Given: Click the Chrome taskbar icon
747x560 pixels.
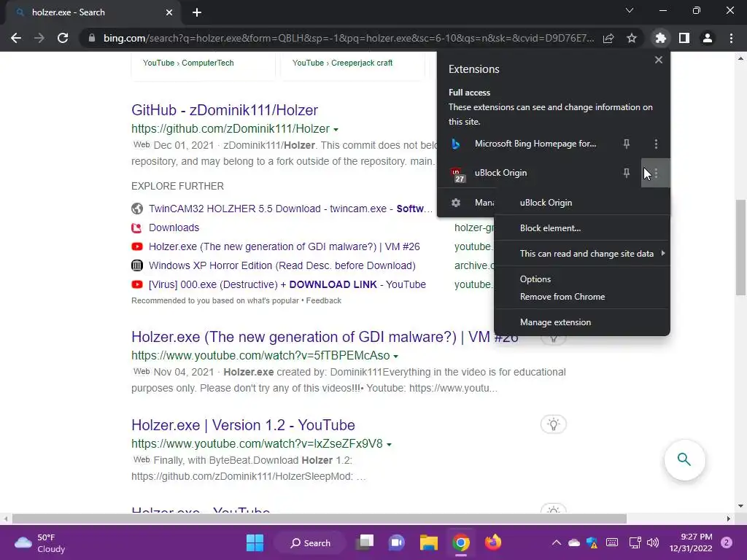Looking at the screenshot, I should (461, 542).
